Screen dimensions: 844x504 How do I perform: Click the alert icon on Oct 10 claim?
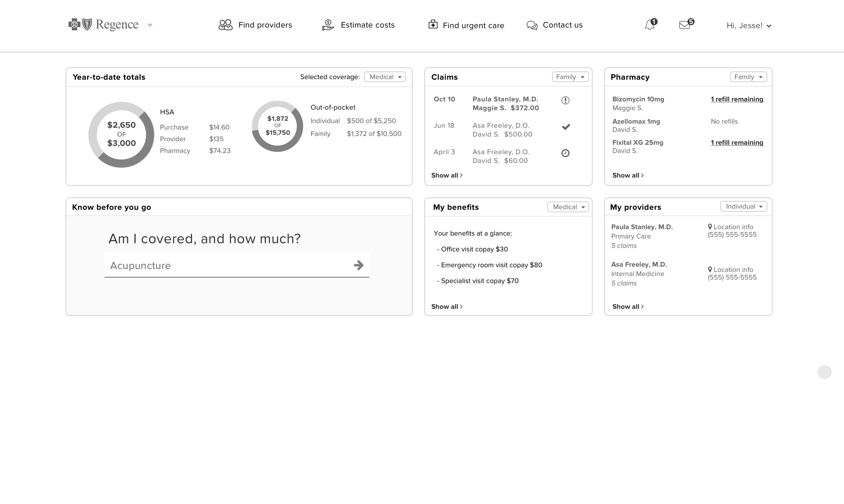565,100
